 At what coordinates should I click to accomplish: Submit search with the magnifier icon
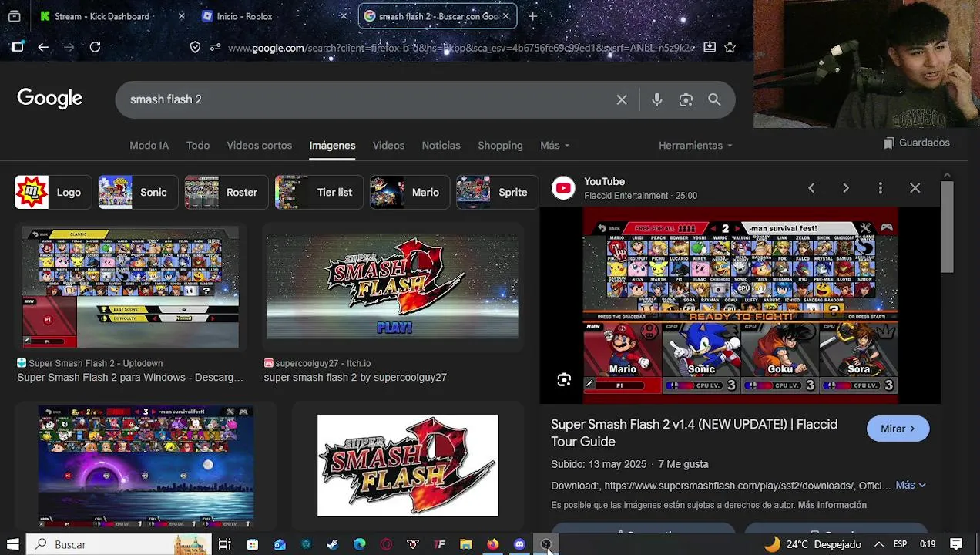(x=714, y=99)
